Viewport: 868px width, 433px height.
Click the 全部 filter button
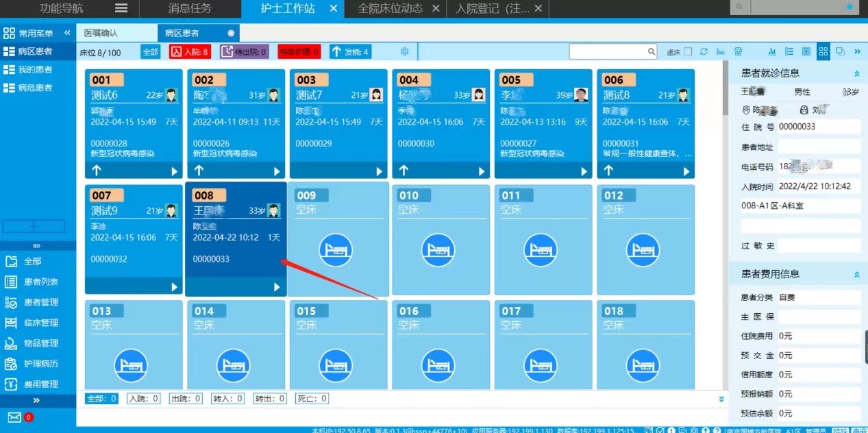[151, 51]
